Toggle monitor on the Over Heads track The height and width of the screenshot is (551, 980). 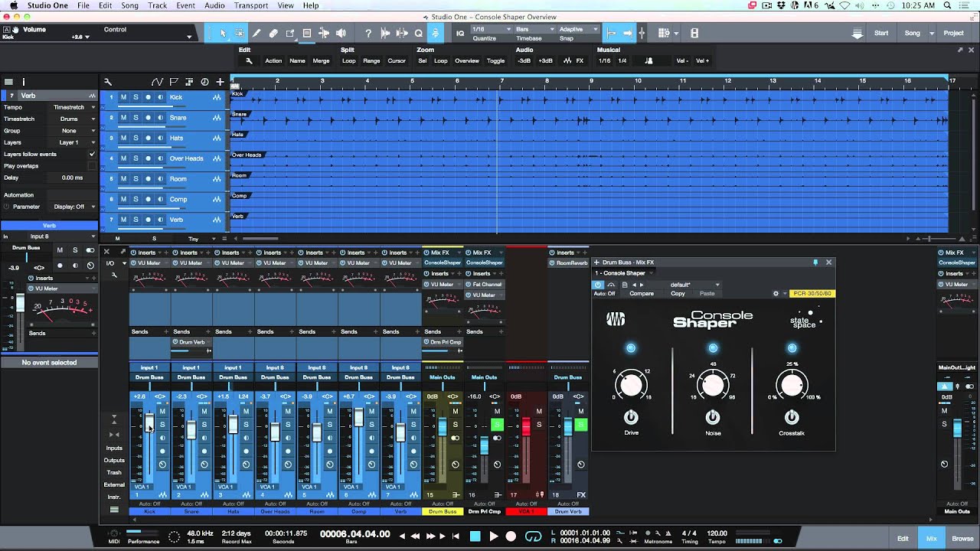pyautogui.click(x=160, y=158)
